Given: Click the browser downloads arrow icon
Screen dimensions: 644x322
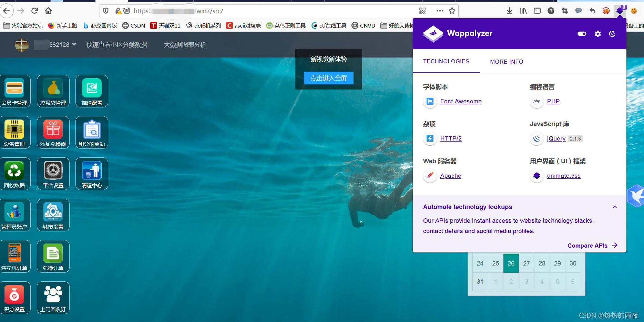Looking at the screenshot, I should 510,11.
